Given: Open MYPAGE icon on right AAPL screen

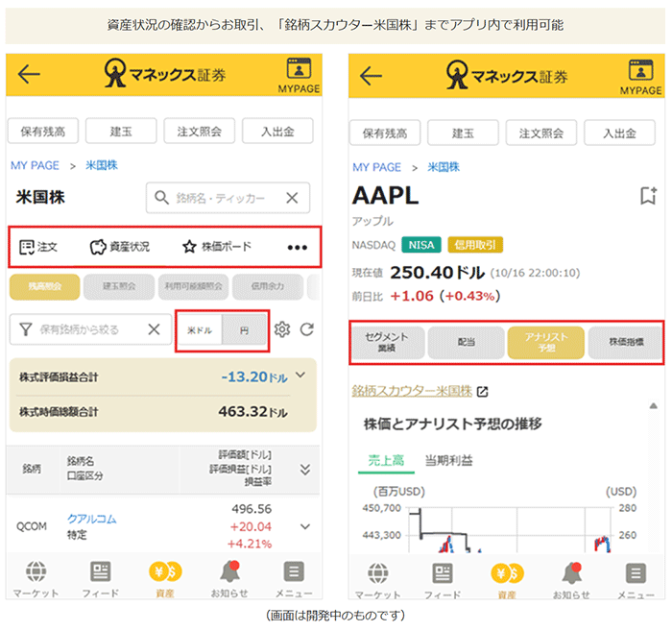Looking at the screenshot, I should [640, 77].
